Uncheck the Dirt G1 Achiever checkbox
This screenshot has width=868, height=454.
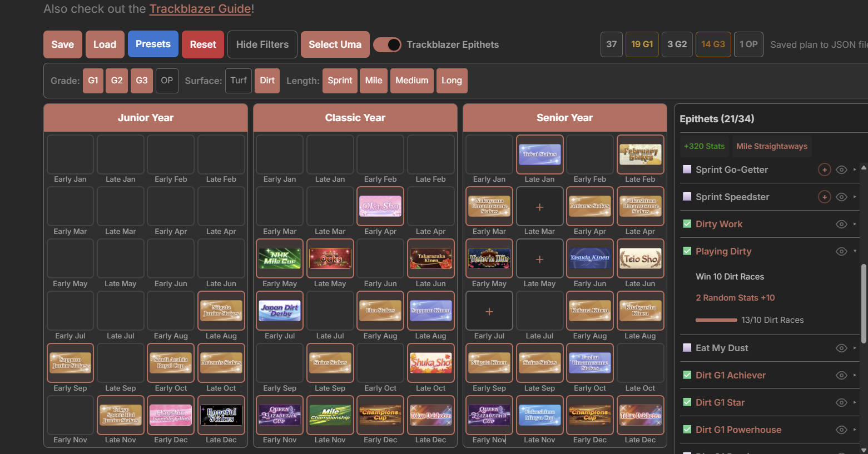tap(687, 375)
